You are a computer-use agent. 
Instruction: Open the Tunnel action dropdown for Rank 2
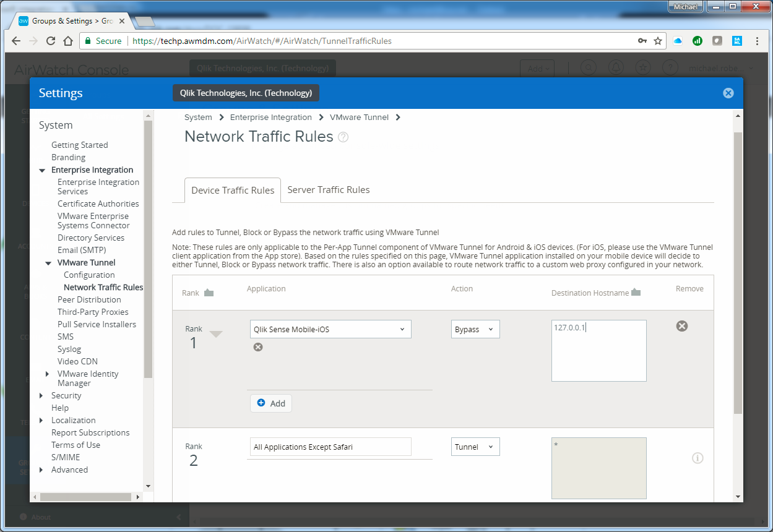click(475, 447)
